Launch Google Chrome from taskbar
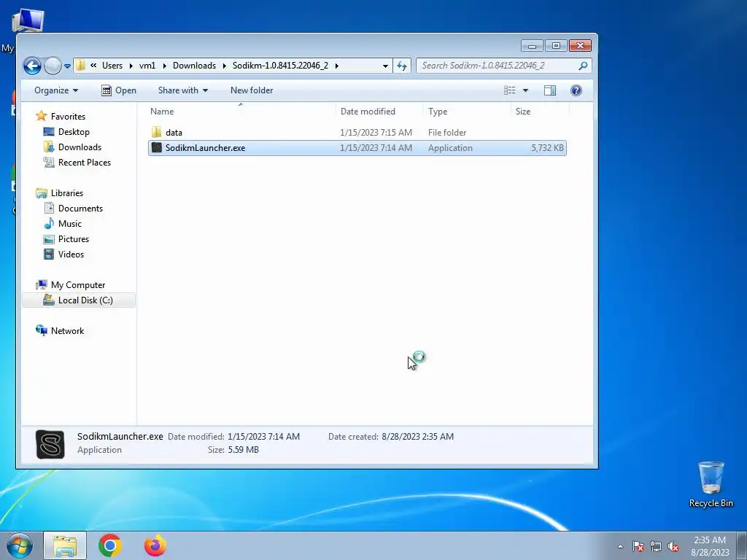Image resolution: width=747 pixels, height=560 pixels. click(x=110, y=545)
